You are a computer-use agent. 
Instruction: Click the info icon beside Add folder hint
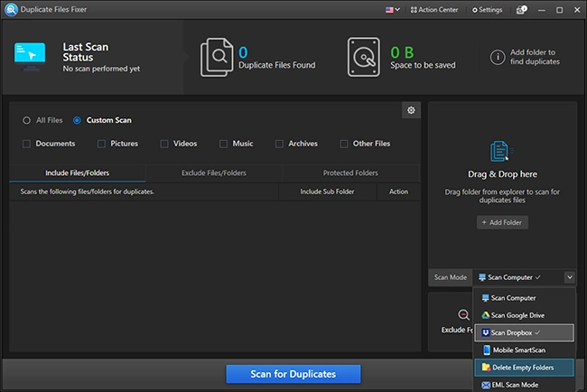pos(498,57)
